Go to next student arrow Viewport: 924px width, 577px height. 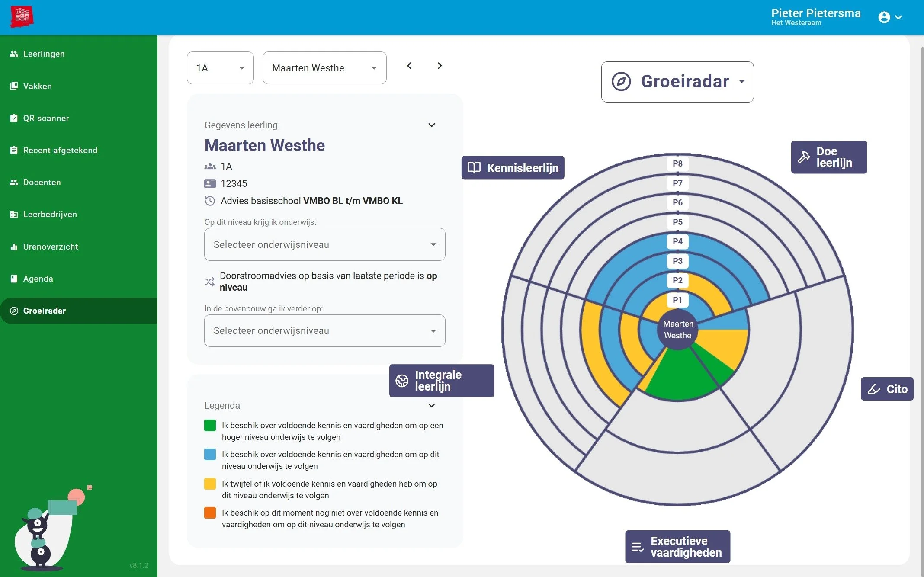pyautogui.click(x=440, y=66)
